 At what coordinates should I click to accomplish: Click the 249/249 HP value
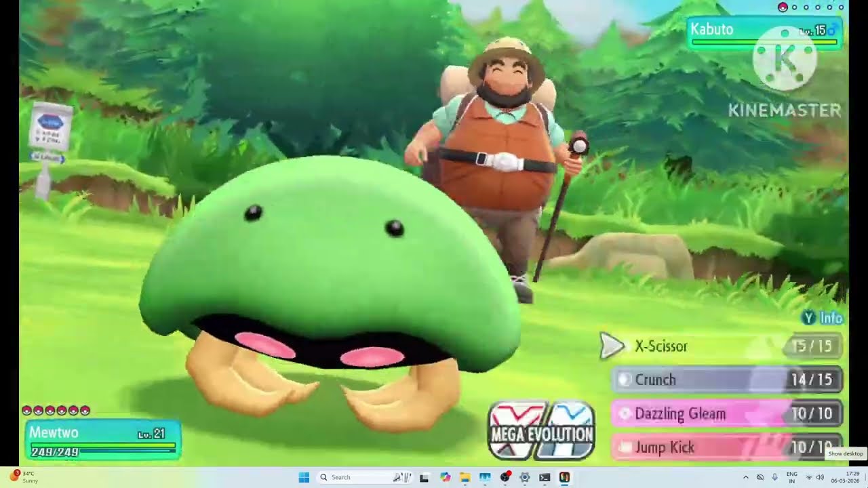coord(54,451)
